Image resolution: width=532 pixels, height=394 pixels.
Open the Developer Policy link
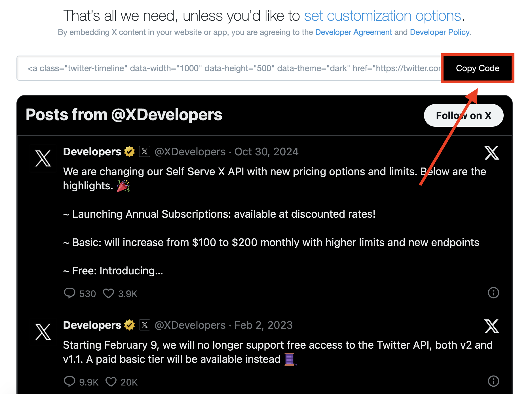point(440,32)
